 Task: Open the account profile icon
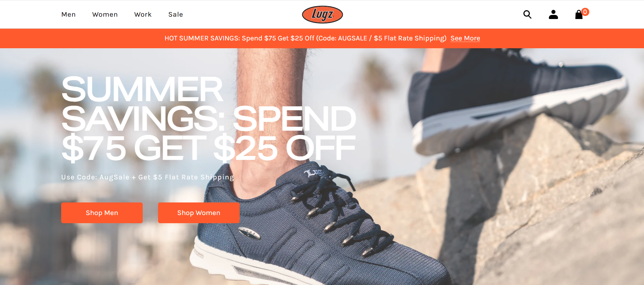(x=553, y=14)
